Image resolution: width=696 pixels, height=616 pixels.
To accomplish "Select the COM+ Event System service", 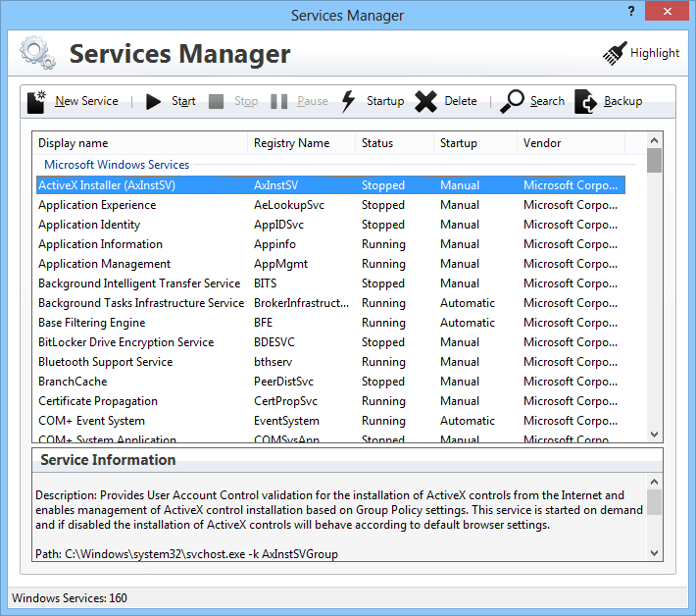I will click(x=330, y=421).
